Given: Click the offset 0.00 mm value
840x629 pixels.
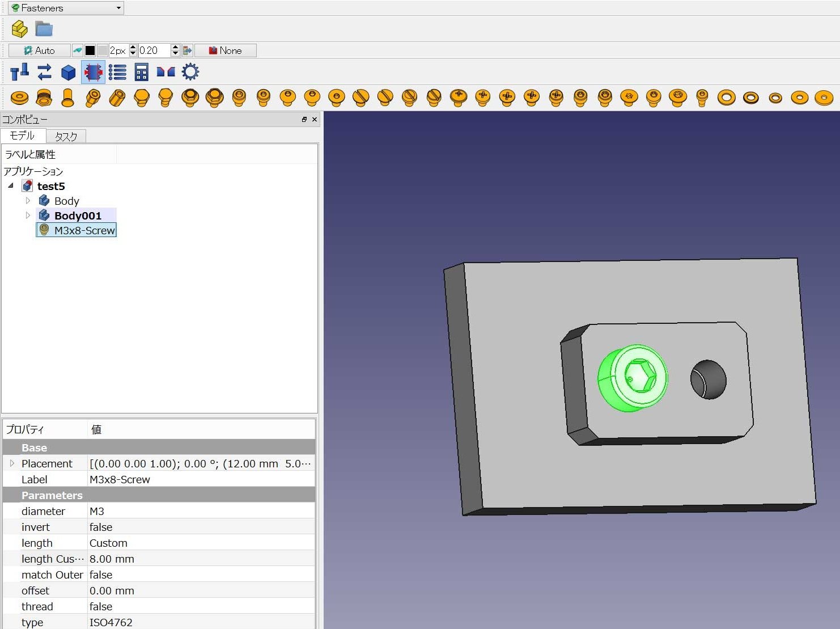Looking at the screenshot, I should 201,590.
